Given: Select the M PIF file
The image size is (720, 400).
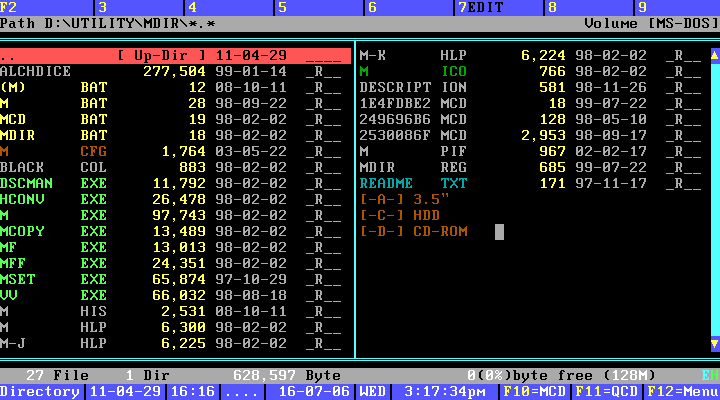Looking at the screenshot, I should pos(533,152).
